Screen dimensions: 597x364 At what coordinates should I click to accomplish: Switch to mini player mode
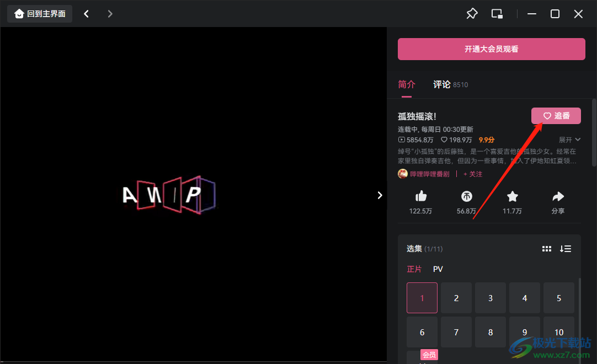497,14
